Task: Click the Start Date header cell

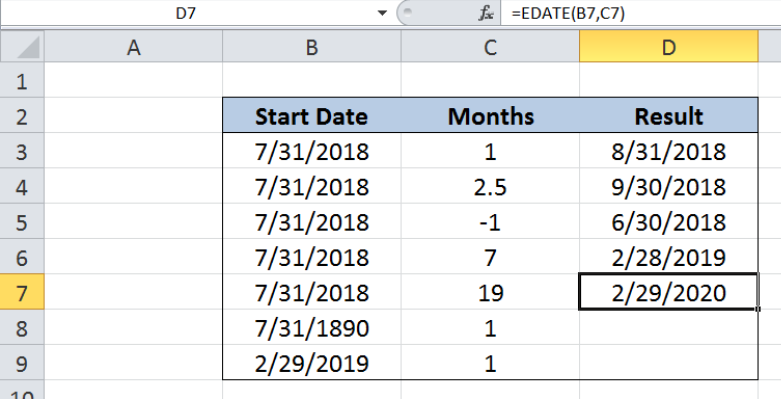Action: 312,116
